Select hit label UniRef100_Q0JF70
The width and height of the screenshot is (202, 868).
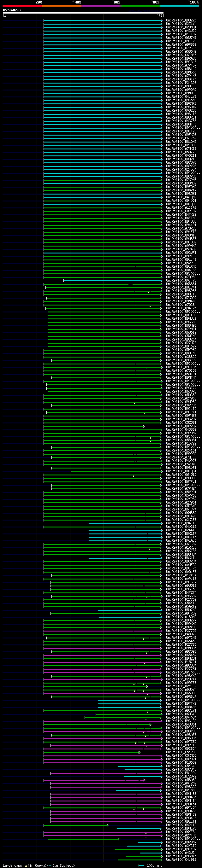click(181, 280)
